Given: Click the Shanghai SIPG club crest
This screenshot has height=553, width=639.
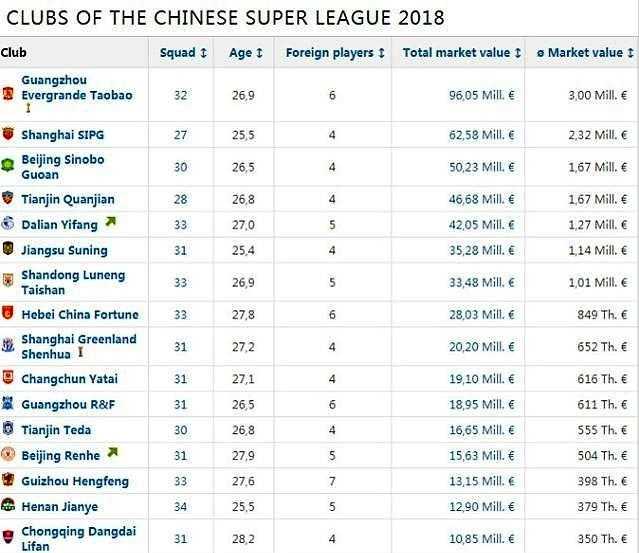Looking at the screenshot, I should coord(8,134).
